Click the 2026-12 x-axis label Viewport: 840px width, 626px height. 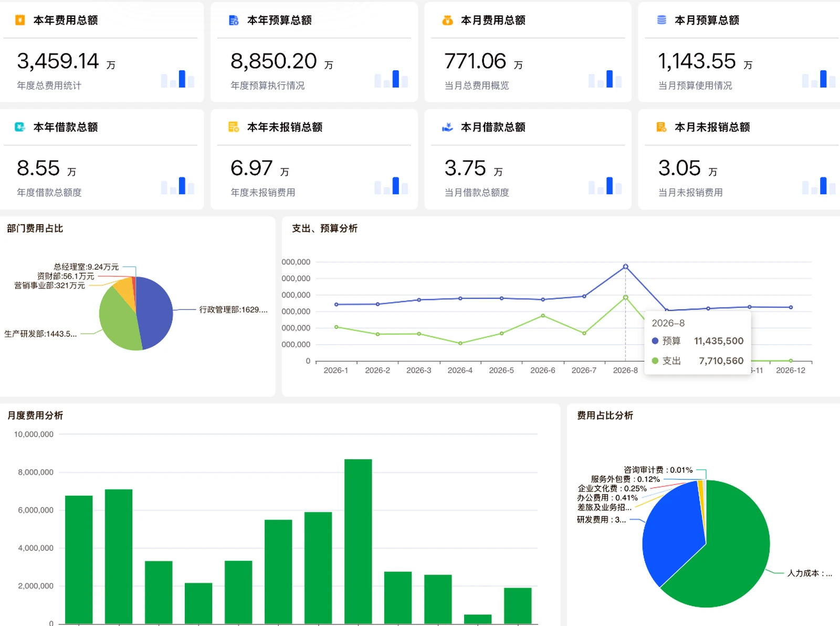pyautogui.click(x=791, y=370)
